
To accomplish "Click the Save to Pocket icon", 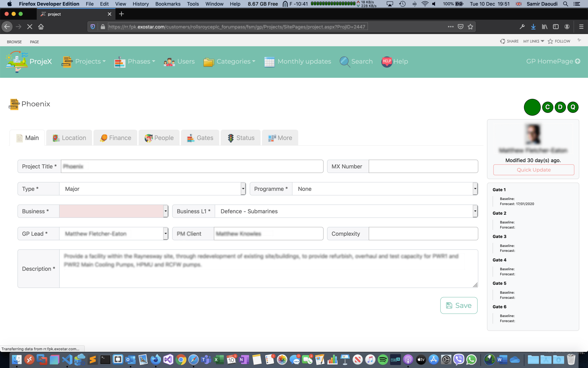I will tap(461, 27).
